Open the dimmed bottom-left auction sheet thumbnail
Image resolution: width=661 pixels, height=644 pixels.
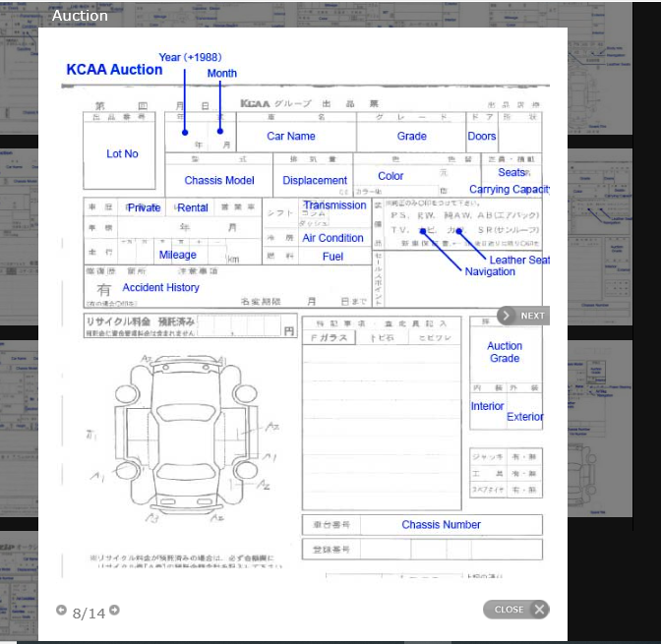(19, 586)
